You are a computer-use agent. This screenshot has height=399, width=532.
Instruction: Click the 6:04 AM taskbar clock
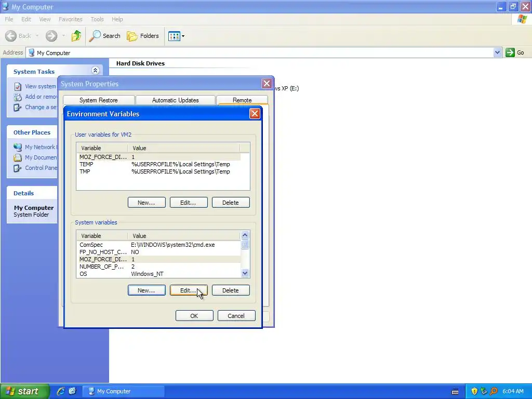pyautogui.click(x=513, y=392)
